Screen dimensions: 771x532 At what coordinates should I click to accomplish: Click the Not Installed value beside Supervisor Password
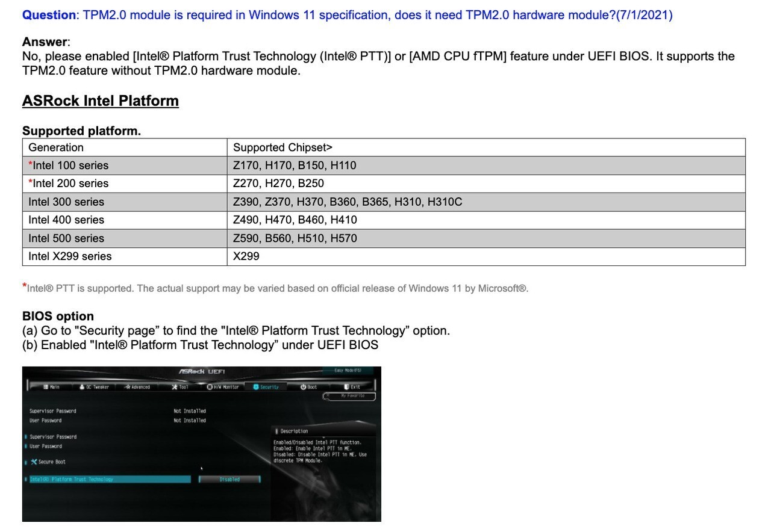coord(190,411)
